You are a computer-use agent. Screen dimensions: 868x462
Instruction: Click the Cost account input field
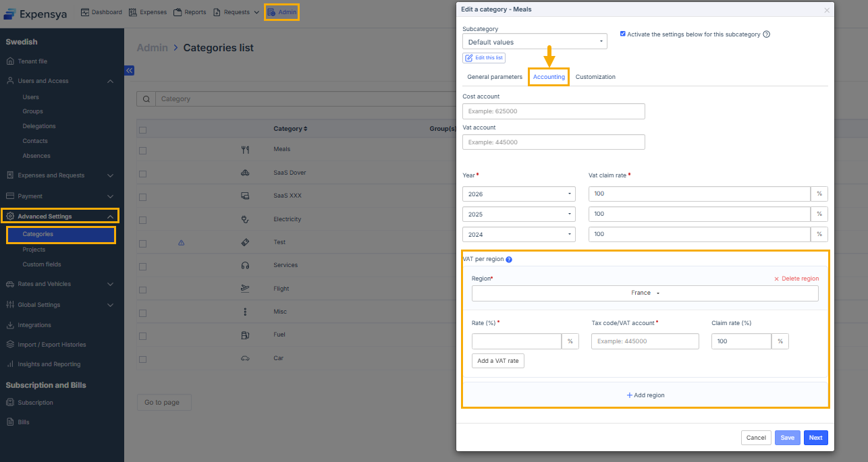click(x=553, y=111)
